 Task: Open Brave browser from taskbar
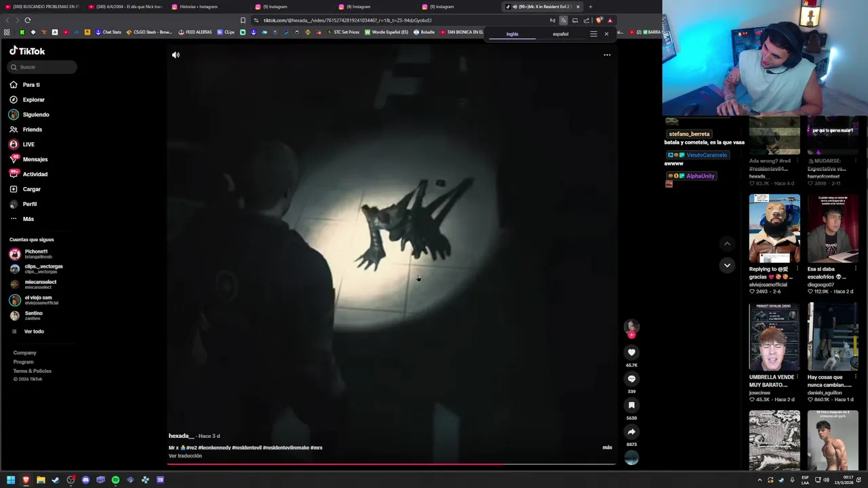tap(26, 480)
